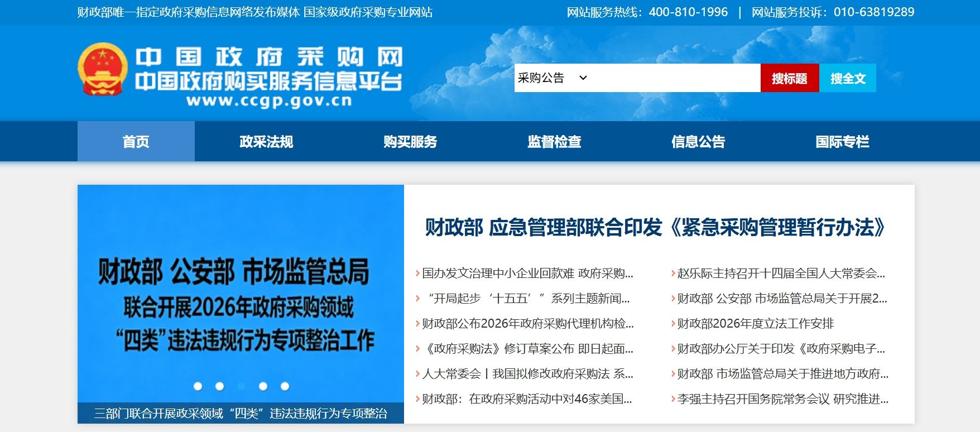
Task: Open the 国际专栏 nav item
Action: click(842, 141)
